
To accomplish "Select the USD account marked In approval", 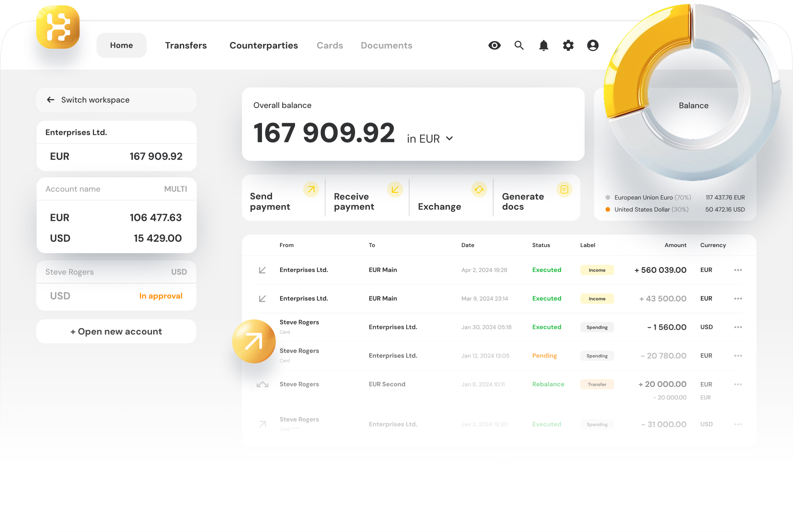I will pyautogui.click(x=116, y=296).
